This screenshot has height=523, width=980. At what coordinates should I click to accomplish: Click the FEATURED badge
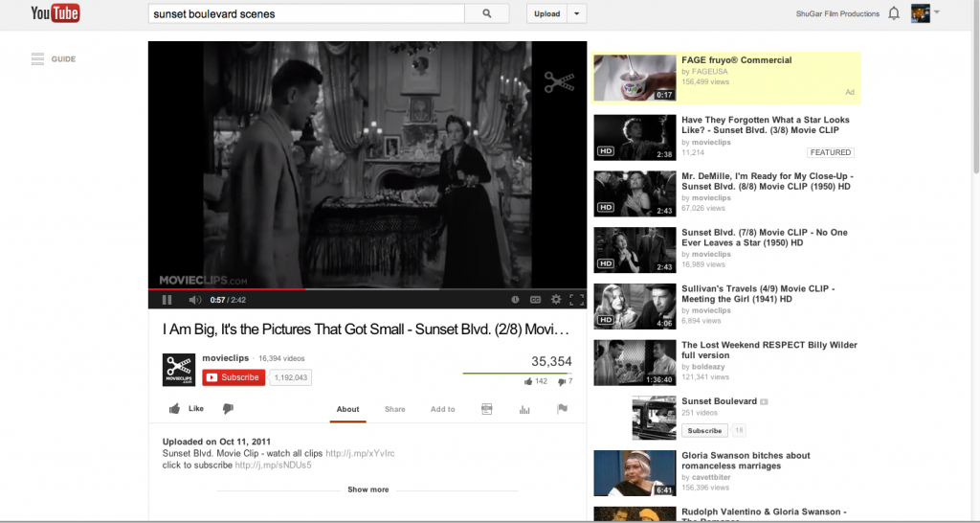pos(830,152)
